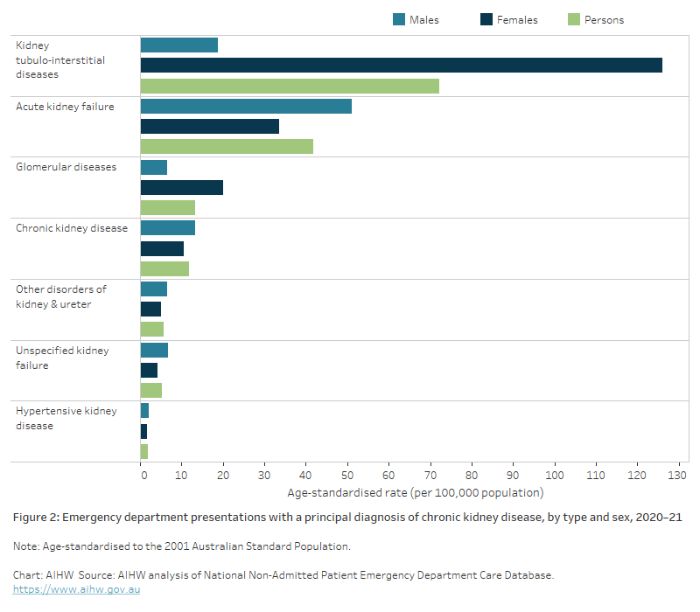Select the Males bar for Acute kidney failure
This screenshot has width=700, height=612.
[246, 106]
